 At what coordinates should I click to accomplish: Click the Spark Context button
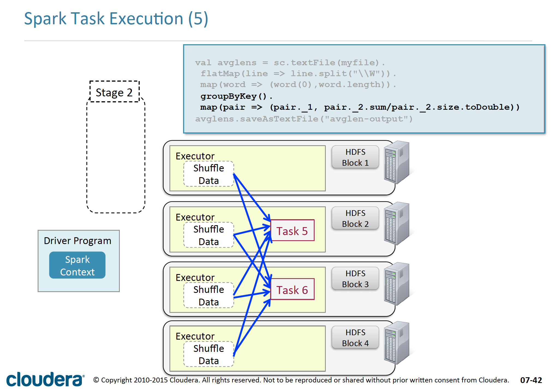[77, 265]
